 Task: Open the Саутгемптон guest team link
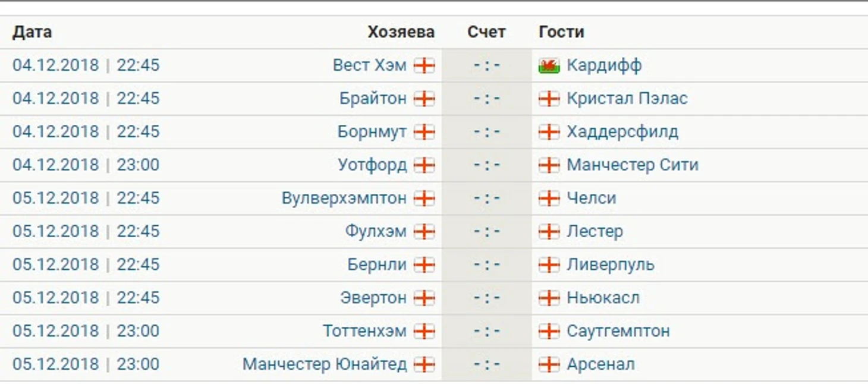pyautogui.click(x=618, y=331)
